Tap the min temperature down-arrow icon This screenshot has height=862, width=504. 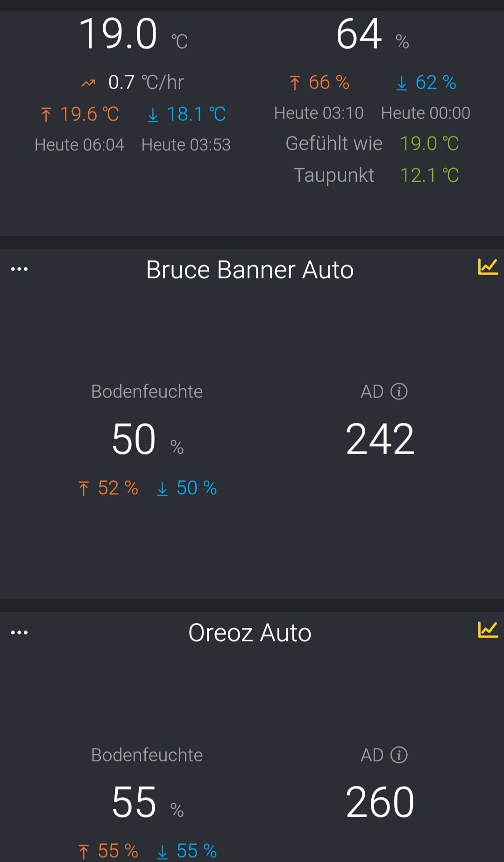[153, 114]
